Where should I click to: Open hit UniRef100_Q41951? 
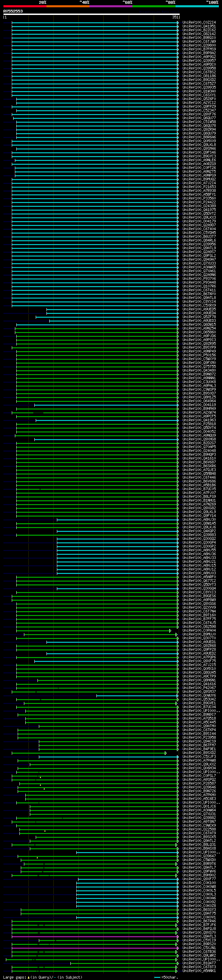(x=199, y=26)
